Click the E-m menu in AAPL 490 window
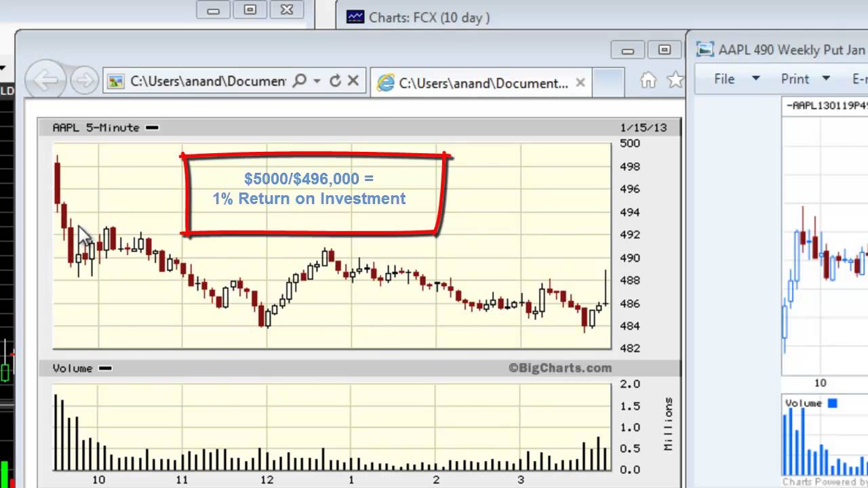868x488 pixels. tap(860, 79)
